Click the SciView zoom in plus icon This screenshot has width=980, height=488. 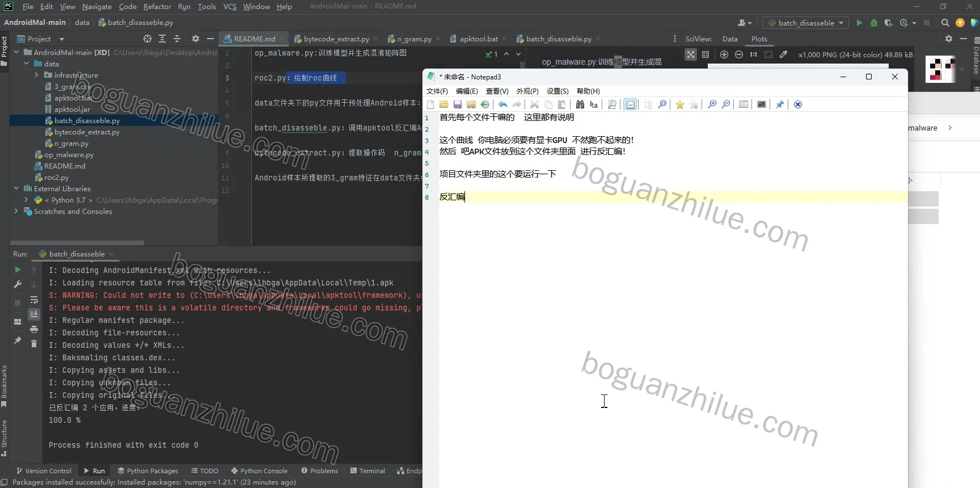tap(724, 54)
